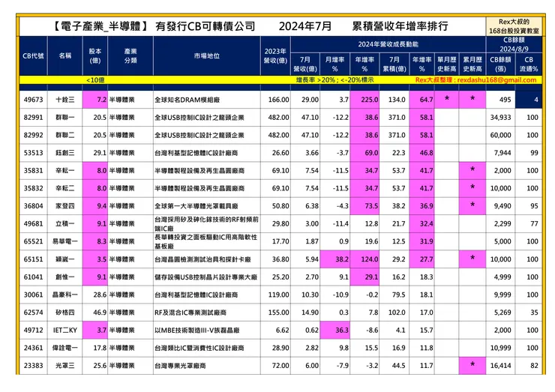Select the name cell 易華電一
555x392 pixels.
(65, 241)
